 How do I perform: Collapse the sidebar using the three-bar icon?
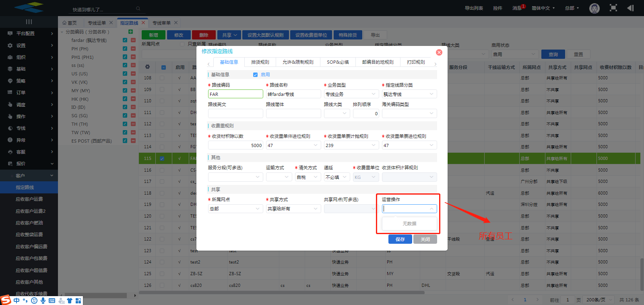pyautogui.click(x=29, y=22)
